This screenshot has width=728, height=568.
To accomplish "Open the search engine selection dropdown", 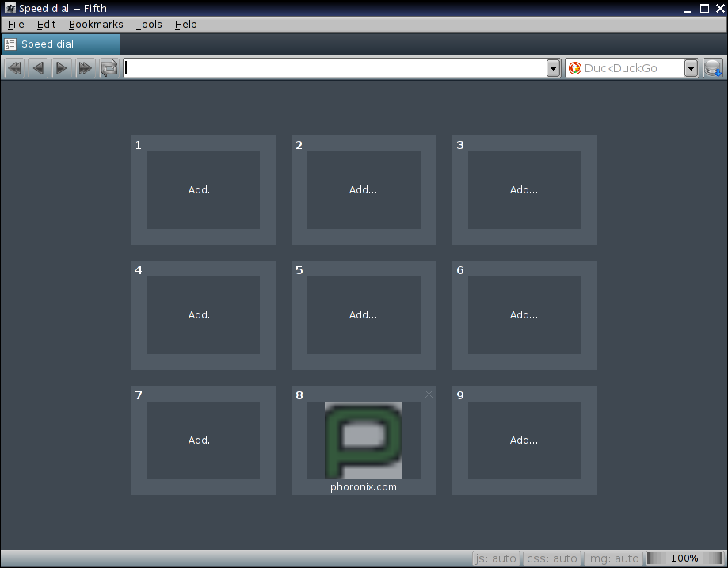I will (x=691, y=68).
